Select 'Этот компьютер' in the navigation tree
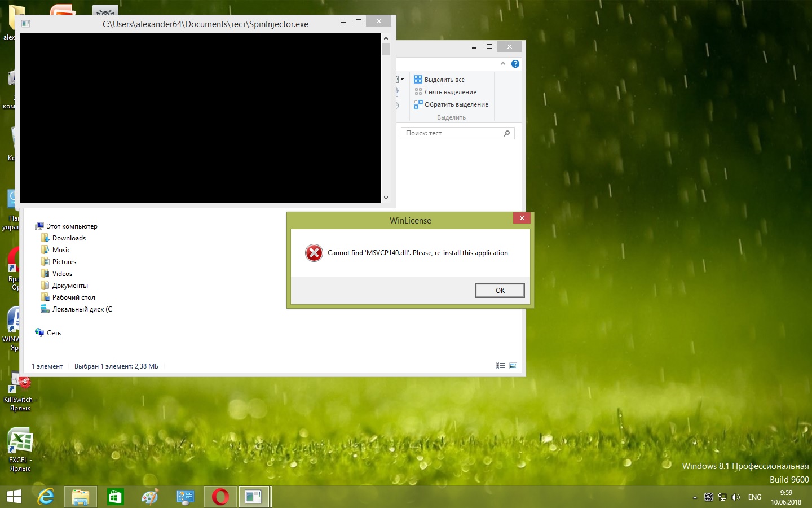Viewport: 812px width, 508px height. coord(67,226)
